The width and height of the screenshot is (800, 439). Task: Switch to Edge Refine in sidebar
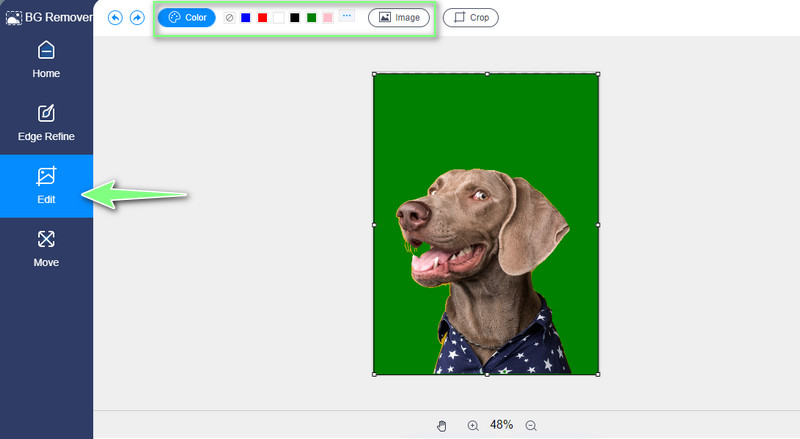[46, 123]
